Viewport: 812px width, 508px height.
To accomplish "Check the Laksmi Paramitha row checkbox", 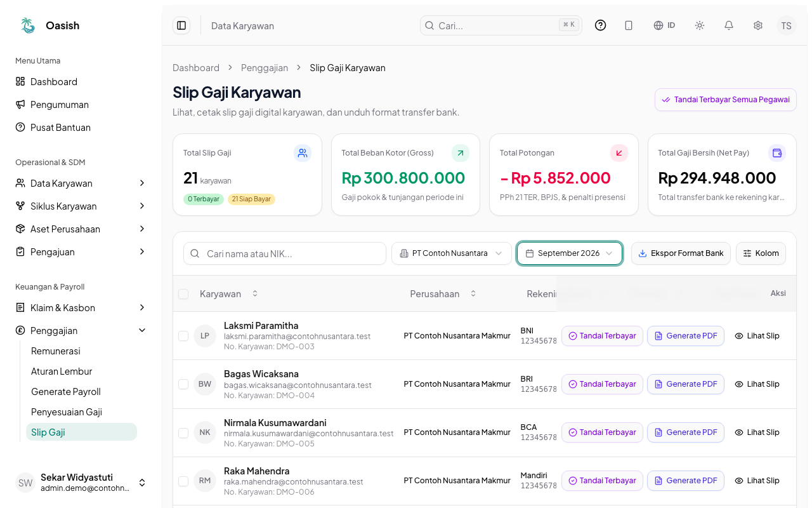I will (183, 336).
